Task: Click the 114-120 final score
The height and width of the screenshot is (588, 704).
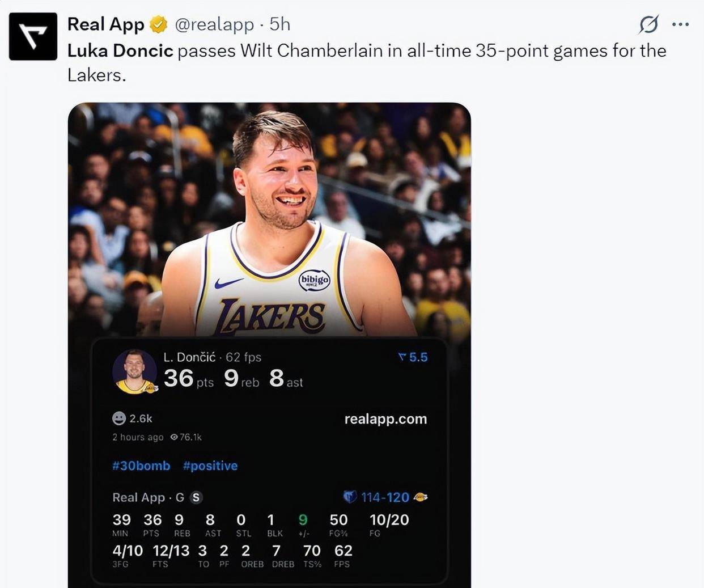Action: tap(385, 497)
